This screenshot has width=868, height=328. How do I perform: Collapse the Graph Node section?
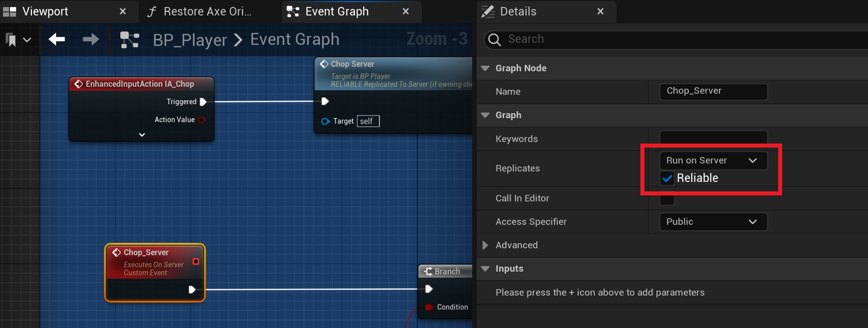point(485,68)
